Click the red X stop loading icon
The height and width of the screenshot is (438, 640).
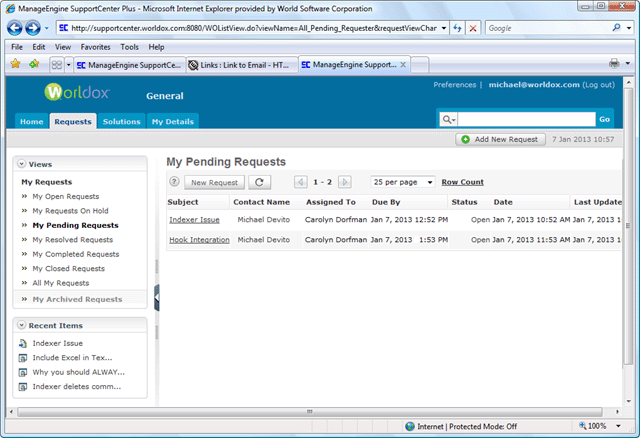pyautogui.click(x=473, y=28)
